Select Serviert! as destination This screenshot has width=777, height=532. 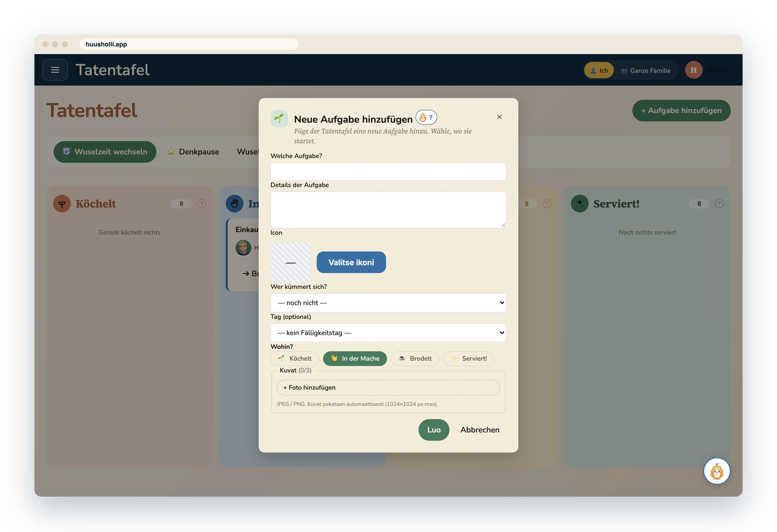(468, 358)
